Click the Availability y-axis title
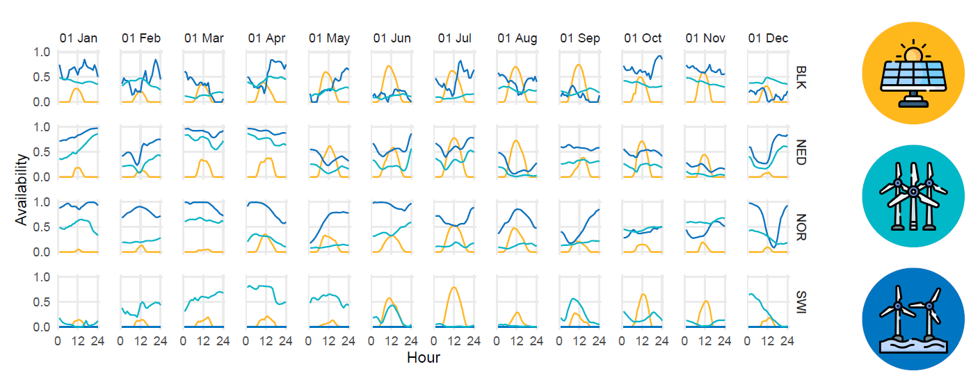This screenshot has width=980, height=387. (x=23, y=189)
